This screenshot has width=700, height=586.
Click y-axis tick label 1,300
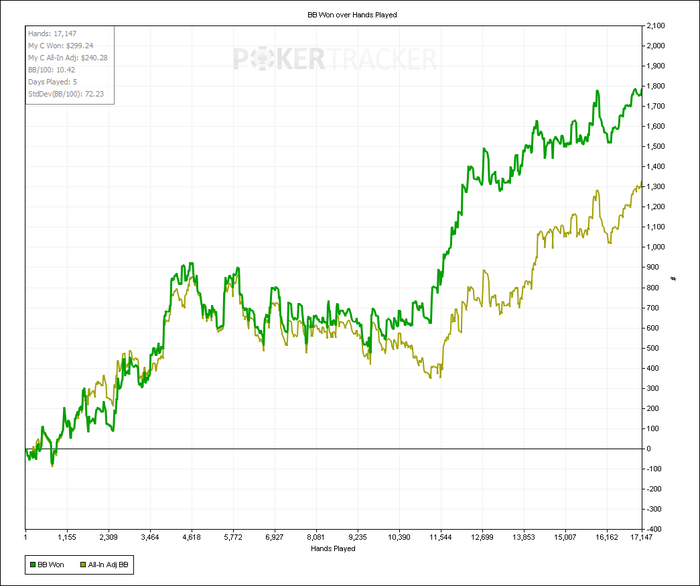[656, 187]
